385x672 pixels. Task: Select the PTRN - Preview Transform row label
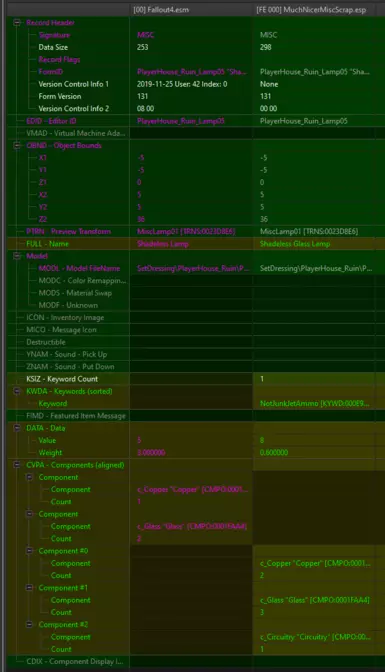pyautogui.click(x=69, y=231)
